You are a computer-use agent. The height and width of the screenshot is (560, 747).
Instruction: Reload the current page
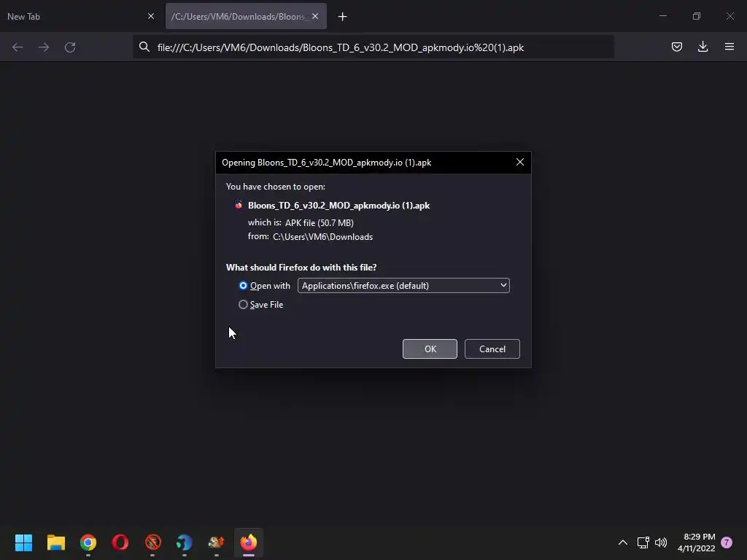70,47
